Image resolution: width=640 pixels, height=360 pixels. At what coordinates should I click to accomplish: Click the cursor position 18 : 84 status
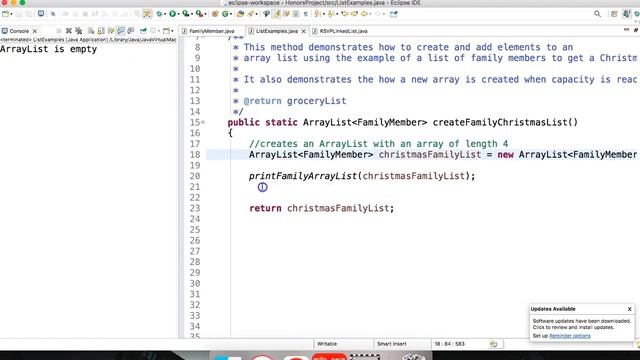(449, 344)
